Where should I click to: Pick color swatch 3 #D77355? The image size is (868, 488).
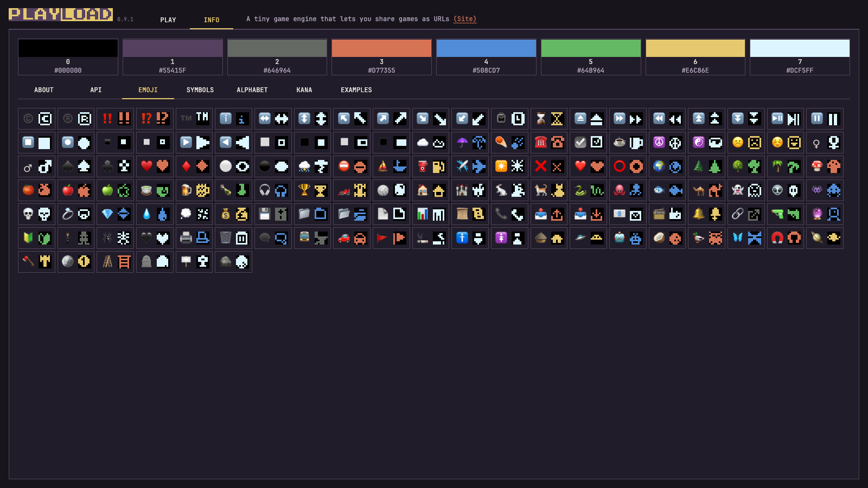(381, 57)
